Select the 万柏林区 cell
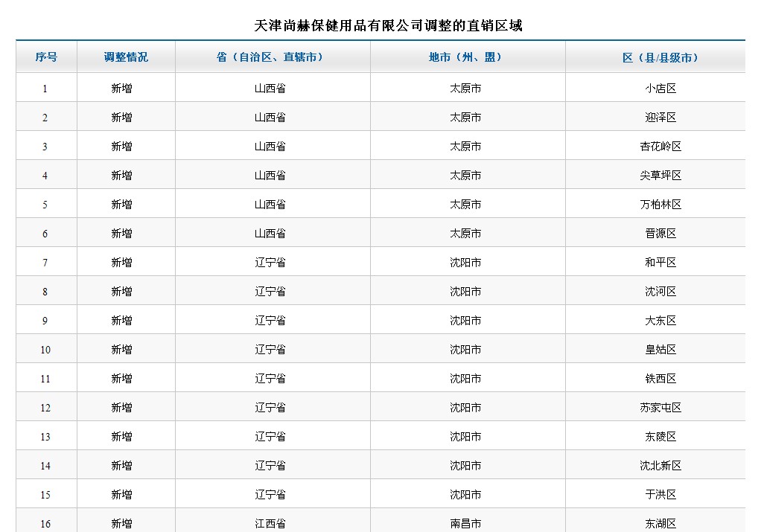The height and width of the screenshot is (532, 764). 660,205
